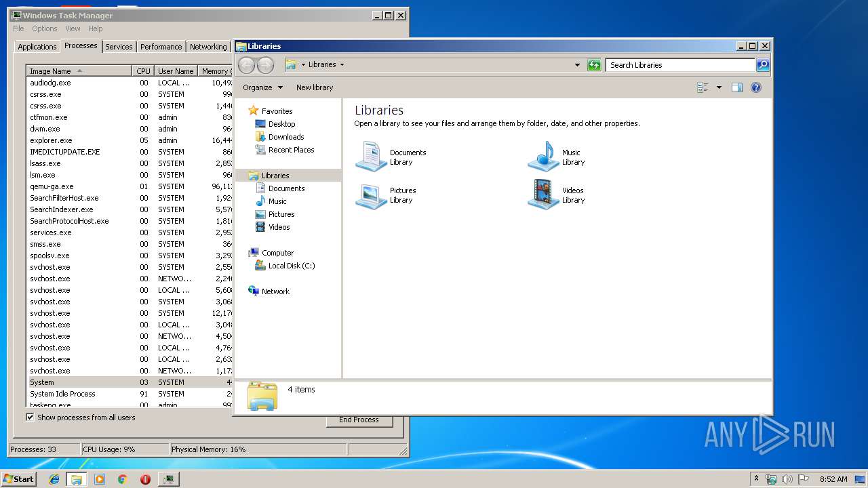Open the Options menu in Task Manager
Viewport: 868px width, 488px height.
[45, 28]
